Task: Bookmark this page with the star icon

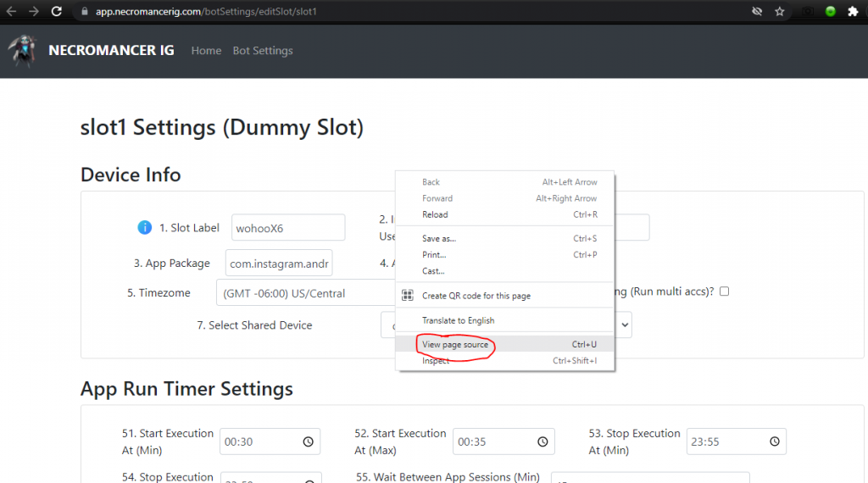Action: (x=780, y=11)
